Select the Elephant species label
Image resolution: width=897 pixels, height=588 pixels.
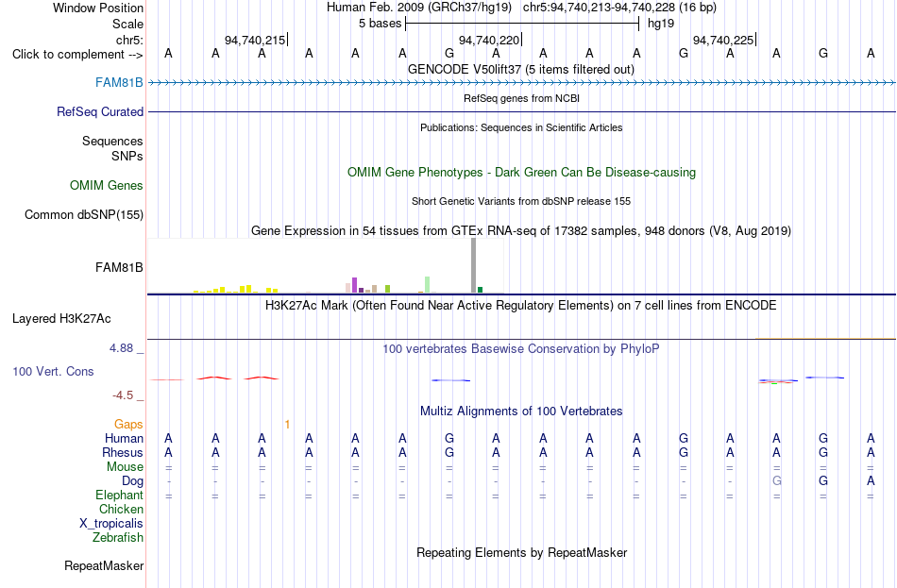click(119, 495)
